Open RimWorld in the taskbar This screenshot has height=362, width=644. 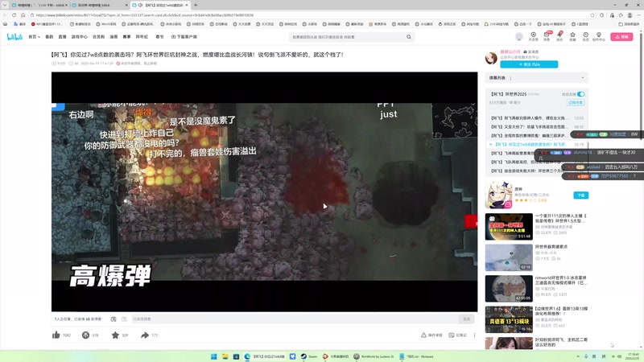[x=374, y=356]
